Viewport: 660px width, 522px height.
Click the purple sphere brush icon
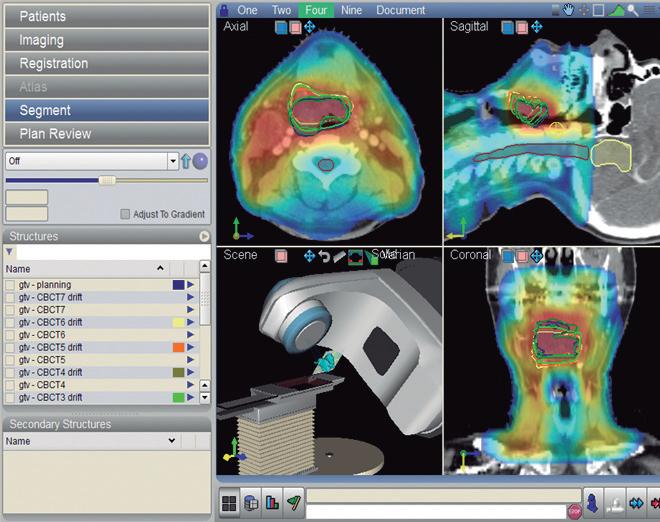point(200,161)
